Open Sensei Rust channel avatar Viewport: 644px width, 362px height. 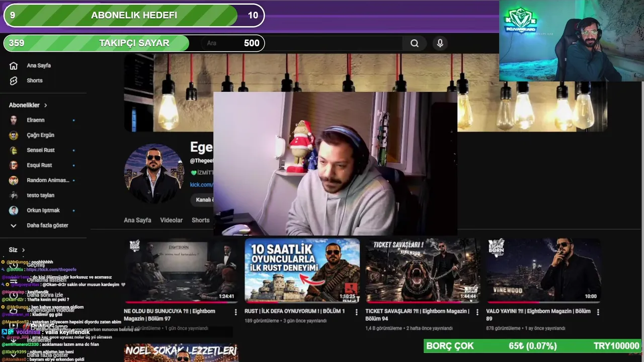[14, 150]
